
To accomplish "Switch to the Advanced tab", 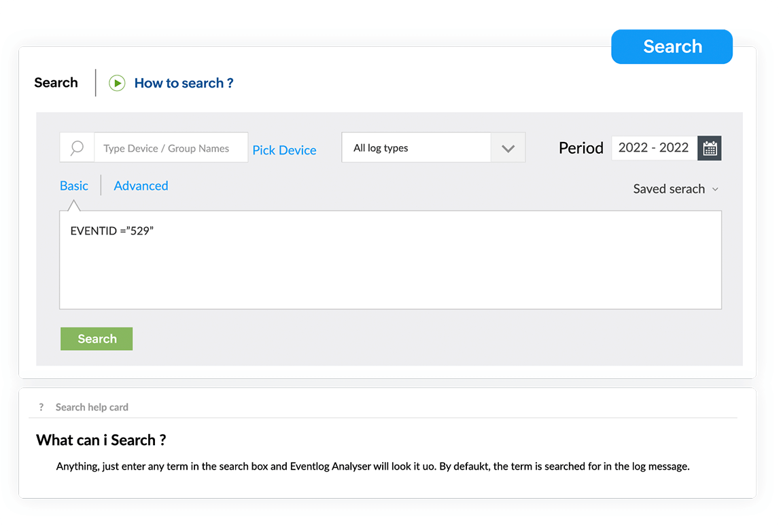I will 141,185.
